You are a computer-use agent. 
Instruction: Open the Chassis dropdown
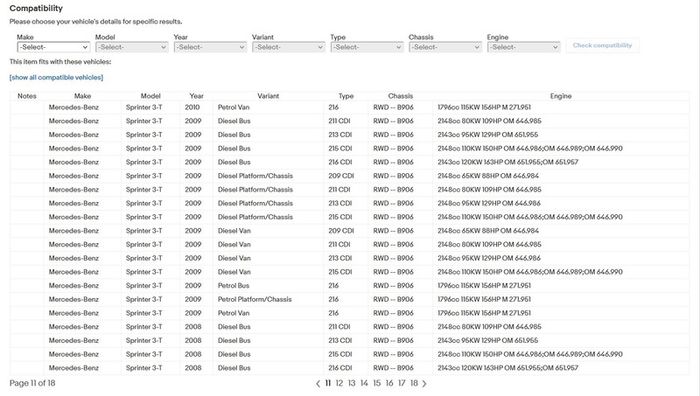click(x=445, y=47)
